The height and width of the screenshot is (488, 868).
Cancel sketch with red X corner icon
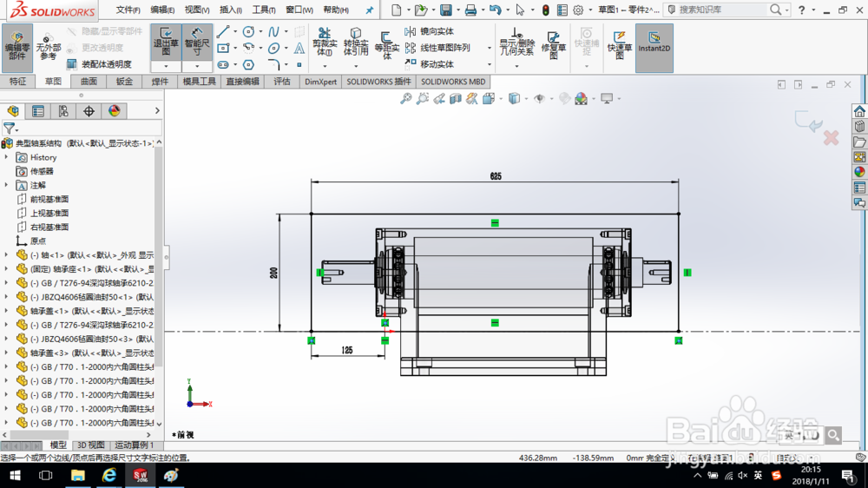click(x=831, y=138)
